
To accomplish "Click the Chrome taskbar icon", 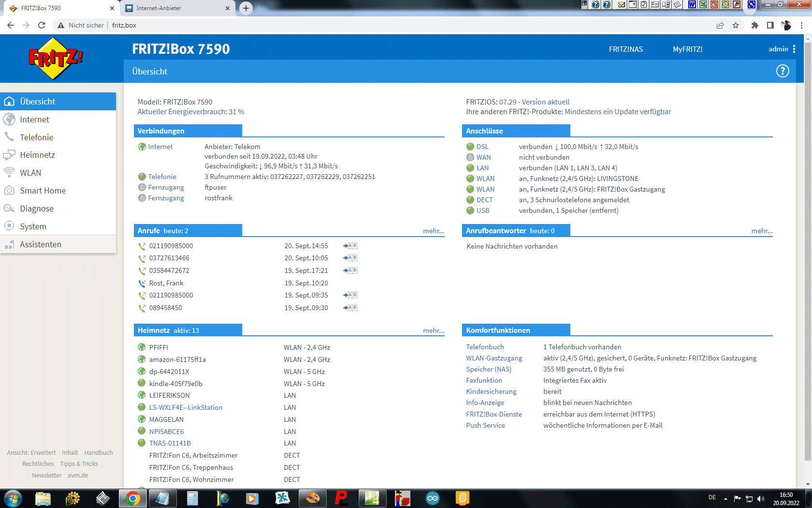I will pos(133,498).
